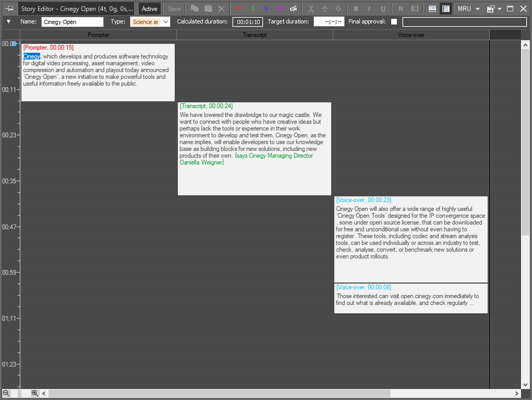This screenshot has height=400, width=532.
Task: Expand the collapse triangle beside Name
Action: (9, 22)
